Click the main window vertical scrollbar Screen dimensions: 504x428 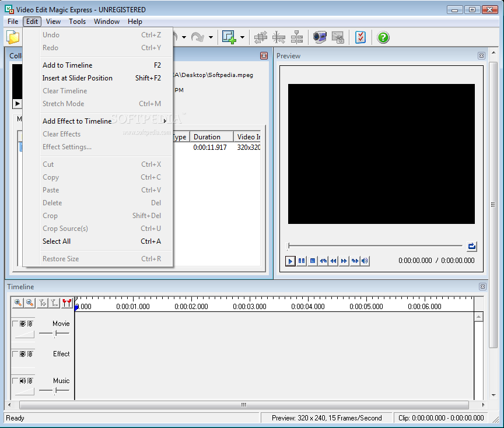pyautogui.click(x=494, y=205)
